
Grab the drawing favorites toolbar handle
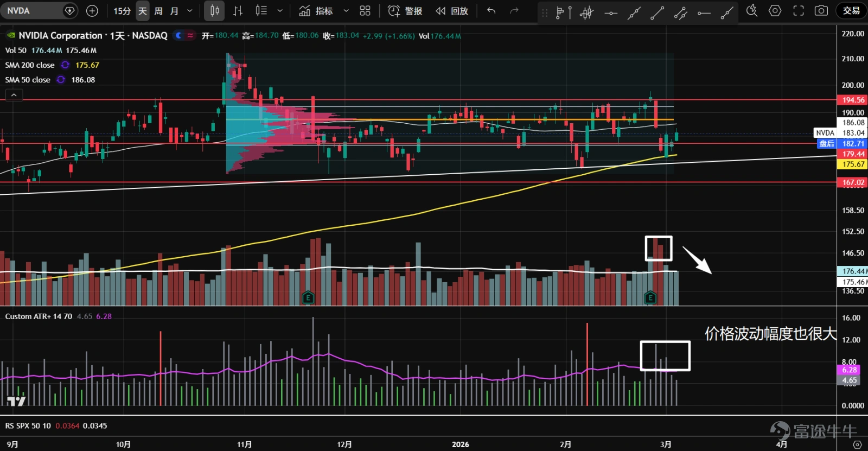(545, 12)
